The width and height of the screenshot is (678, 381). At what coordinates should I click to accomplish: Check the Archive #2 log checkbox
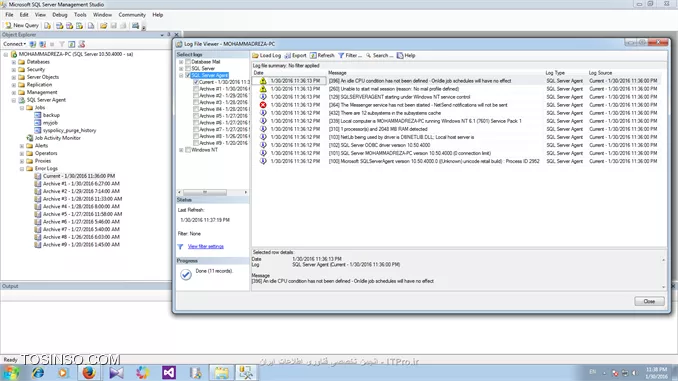[196, 96]
